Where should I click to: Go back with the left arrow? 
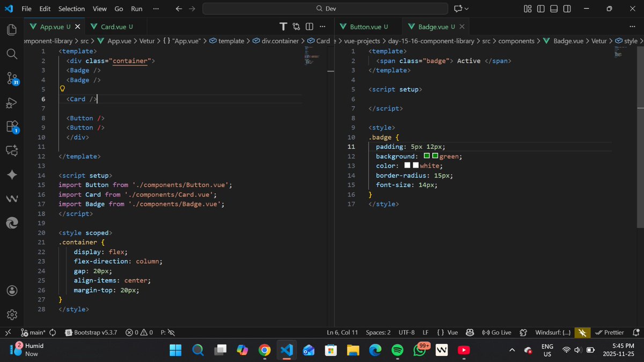point(179,9)
